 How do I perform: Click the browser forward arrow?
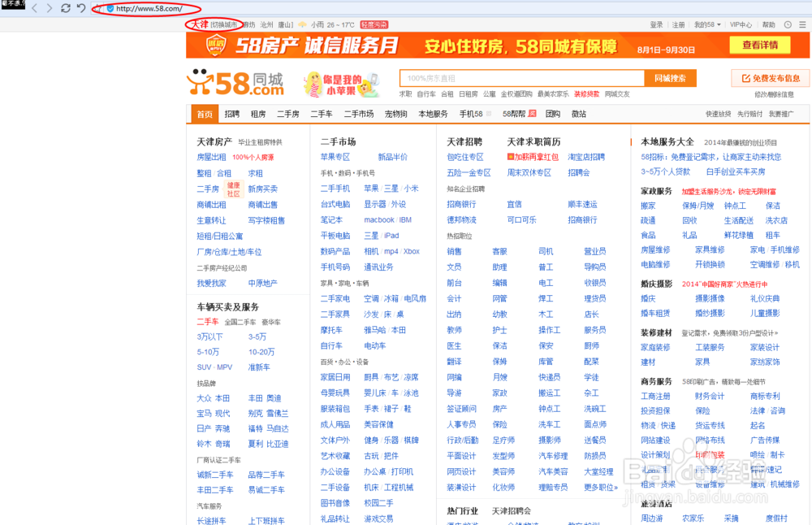[x=50, y=8]
